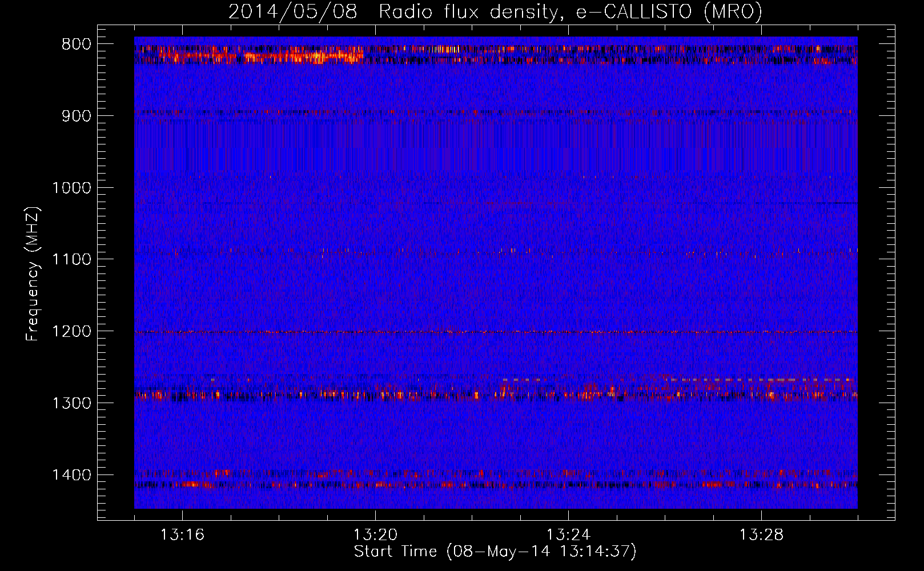
Task: Click the 13:24 time tick label
Action: pos(568,535)
